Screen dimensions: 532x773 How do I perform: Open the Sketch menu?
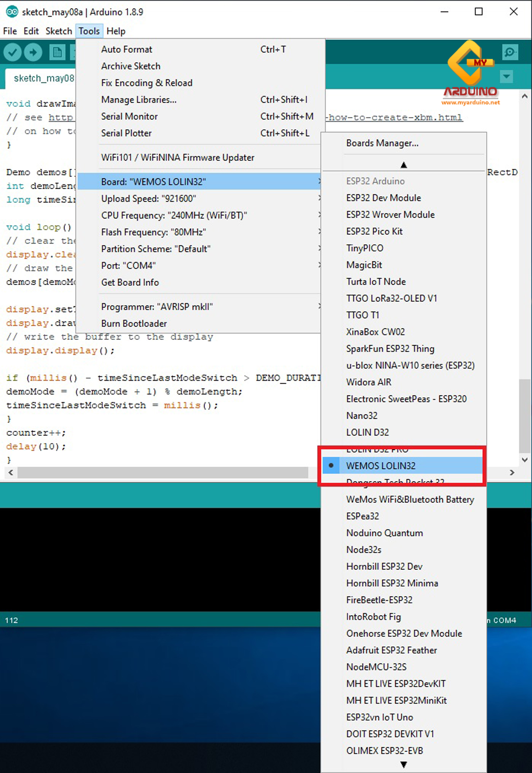coord(59,31)
